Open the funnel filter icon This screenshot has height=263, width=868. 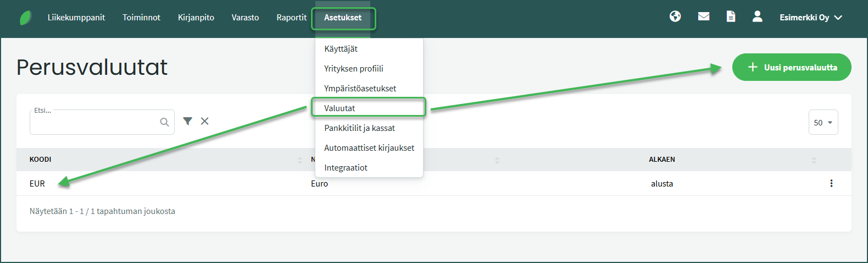pyautogui.click(x=187, y=121)
